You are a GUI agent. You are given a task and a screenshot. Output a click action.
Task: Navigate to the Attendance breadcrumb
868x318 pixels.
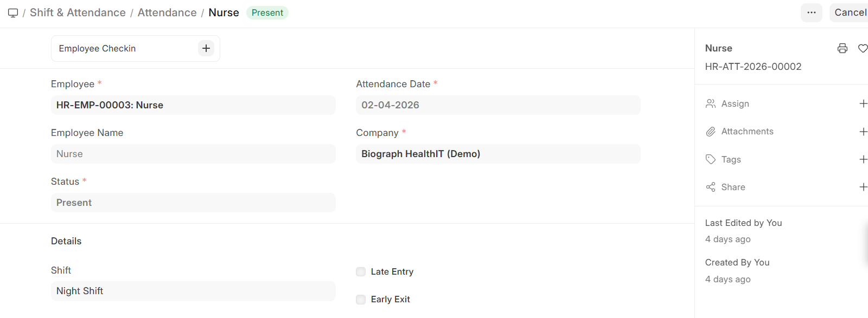167,12
